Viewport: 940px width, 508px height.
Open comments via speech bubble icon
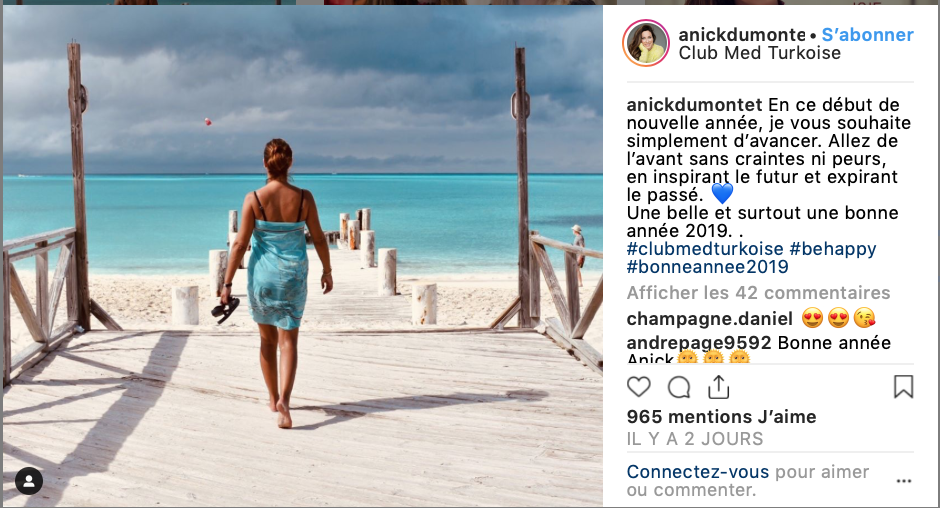click(x=679, y=387)
